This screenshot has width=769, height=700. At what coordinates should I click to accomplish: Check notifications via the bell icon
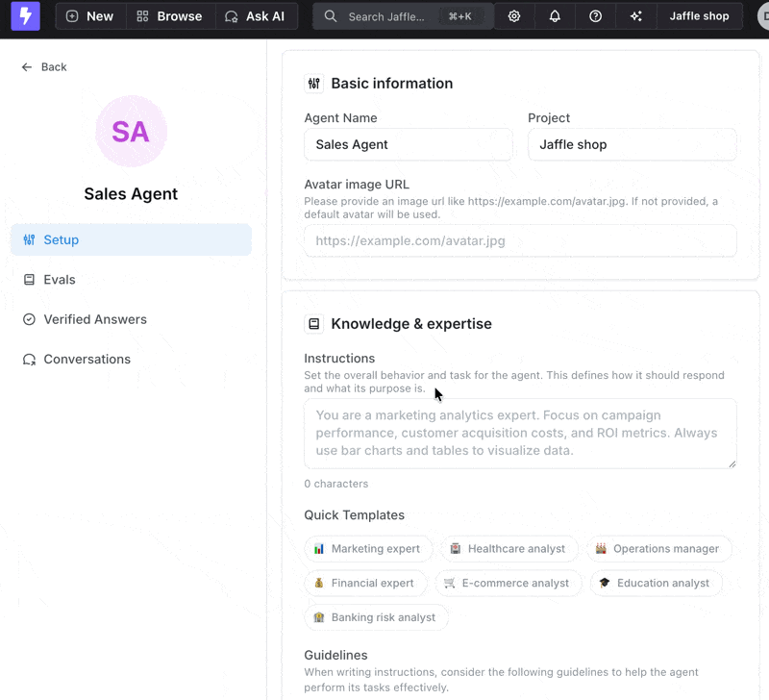555,15
